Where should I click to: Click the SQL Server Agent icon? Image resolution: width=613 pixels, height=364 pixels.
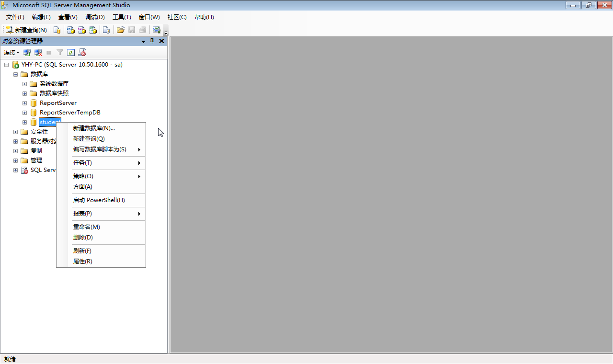24,170
